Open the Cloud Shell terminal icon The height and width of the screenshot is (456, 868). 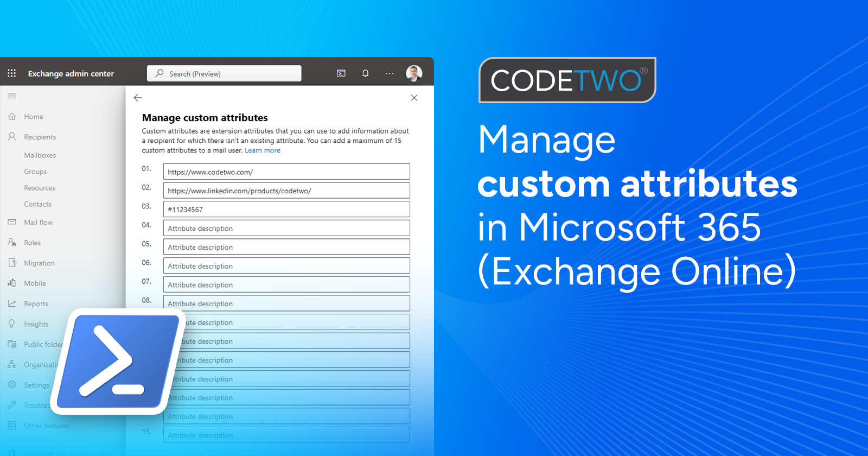(341, 73)
